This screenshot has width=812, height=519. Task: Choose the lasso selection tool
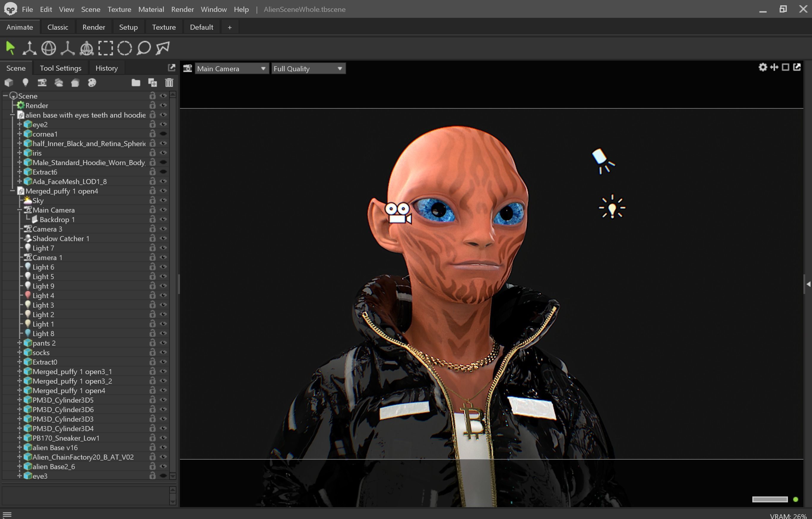144,48
